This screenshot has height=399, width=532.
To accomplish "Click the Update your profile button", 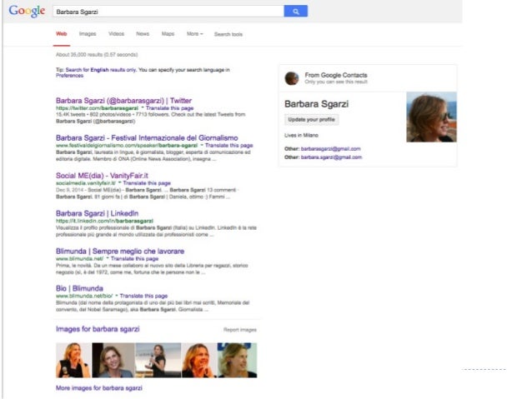I will coord(312,120).
